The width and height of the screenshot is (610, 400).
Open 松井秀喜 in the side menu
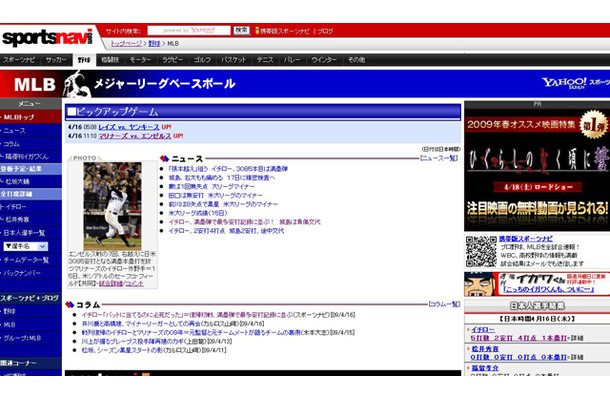click(x=18, y=220)
